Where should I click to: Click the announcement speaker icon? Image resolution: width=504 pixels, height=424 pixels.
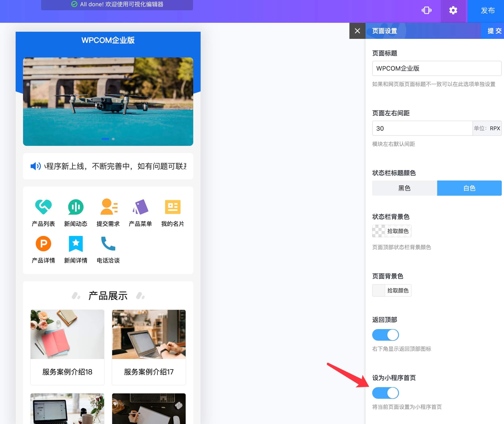click(36, 166)
